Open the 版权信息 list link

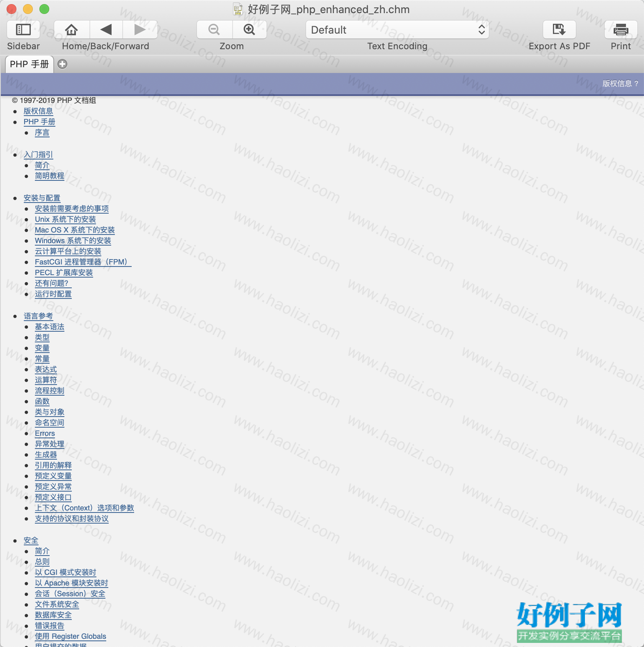click(x=38, y=111)
